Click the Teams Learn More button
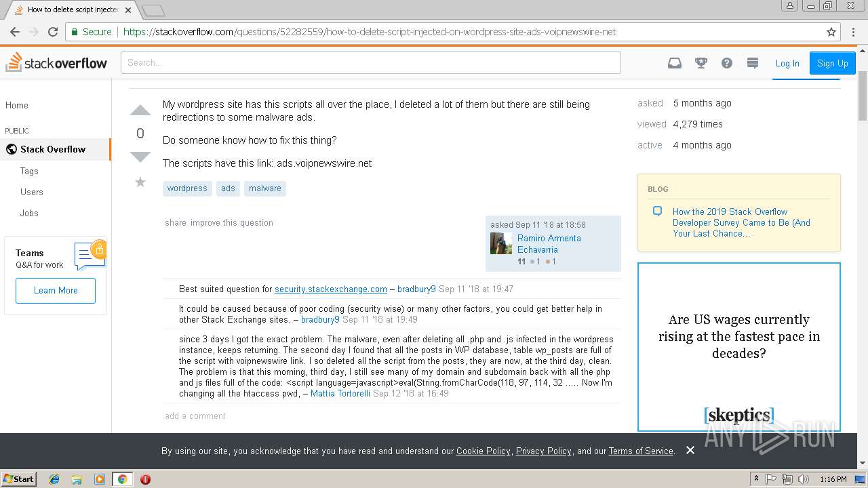This screenshot has height=488, width=868. pyautogui.click(x=56, y=290)
